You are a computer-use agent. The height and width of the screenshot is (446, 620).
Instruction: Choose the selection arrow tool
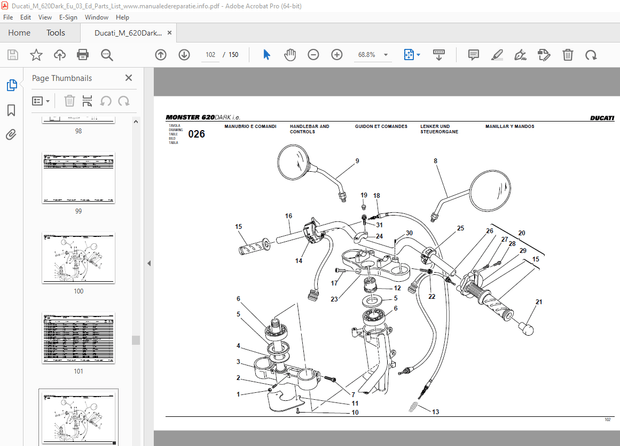tap(267, 55)
